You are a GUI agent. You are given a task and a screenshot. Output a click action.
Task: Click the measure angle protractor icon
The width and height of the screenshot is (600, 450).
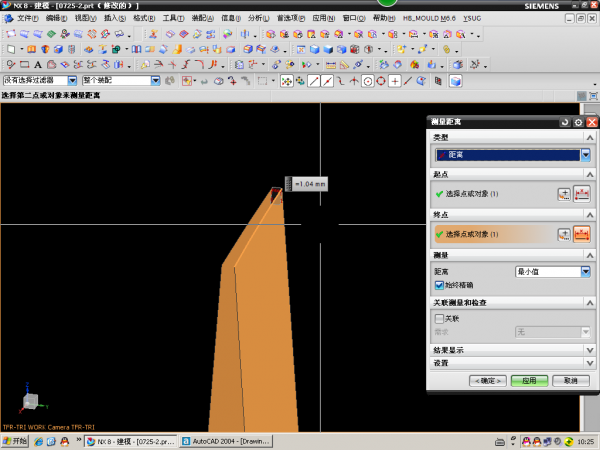[344, 65]
